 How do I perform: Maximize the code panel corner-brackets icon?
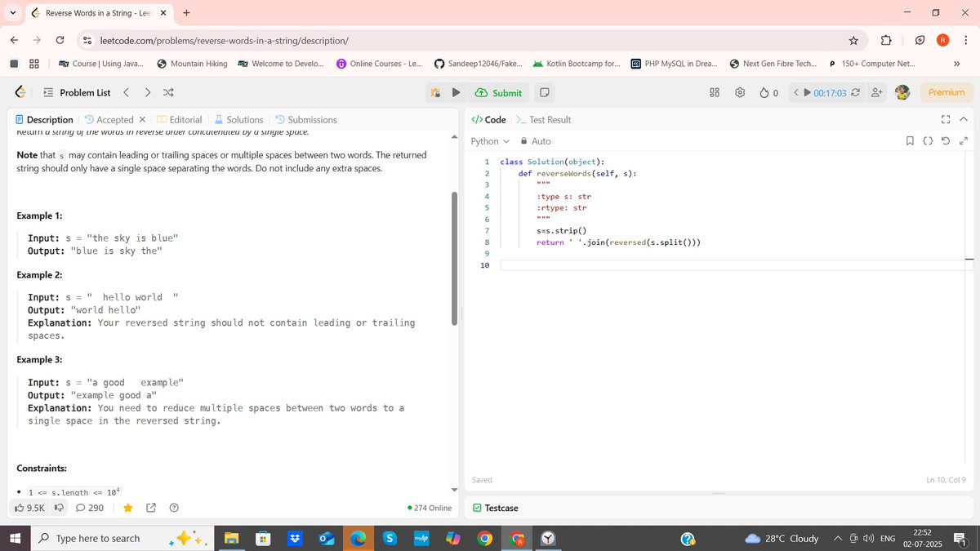click(x=946, y=119)
